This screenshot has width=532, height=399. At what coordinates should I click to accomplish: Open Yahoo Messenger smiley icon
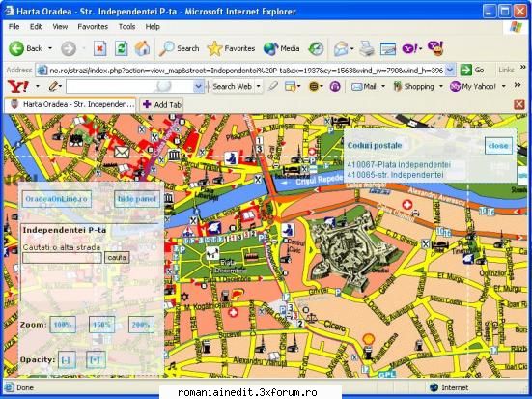click(x=435, y=48)
